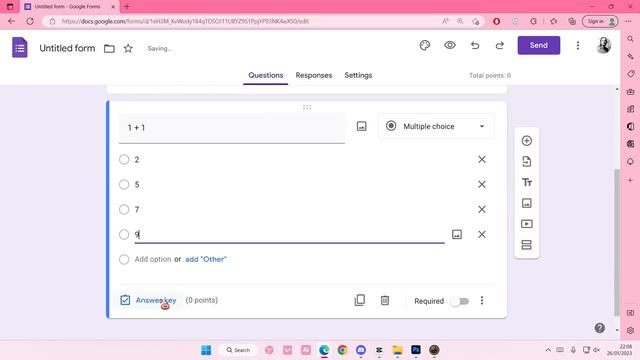Select radio button for option 2
Viewport: 640px width, 360px height.
(124, 160)
